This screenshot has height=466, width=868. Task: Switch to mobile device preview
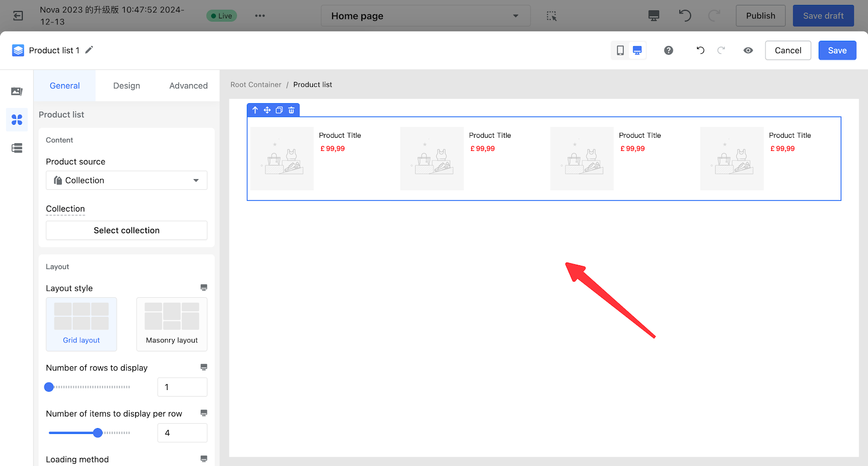[x=620, y=50]
